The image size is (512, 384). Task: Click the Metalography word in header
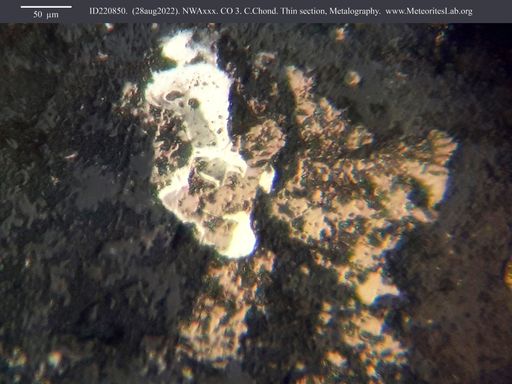pyautogui.click(x=355, y=12)
